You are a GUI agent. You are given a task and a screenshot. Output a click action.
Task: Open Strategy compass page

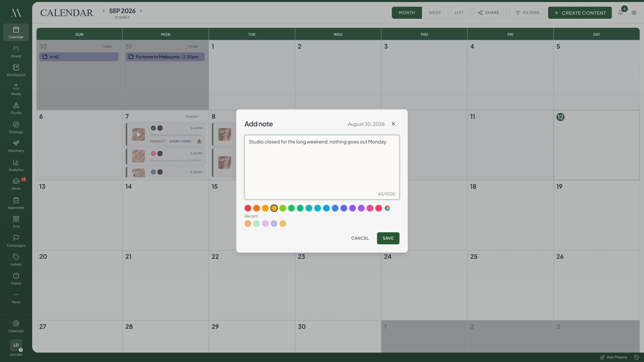click(x=16, y=127)
